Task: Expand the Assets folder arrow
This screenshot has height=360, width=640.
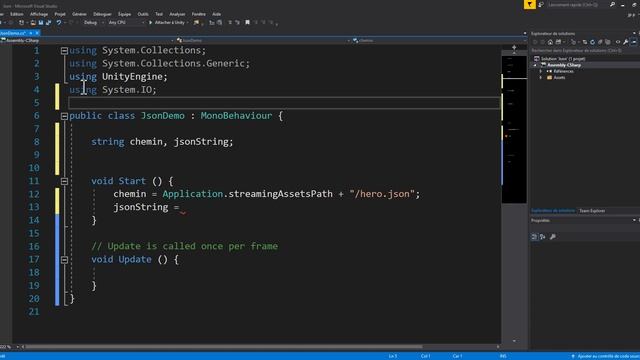Action: 541,78
